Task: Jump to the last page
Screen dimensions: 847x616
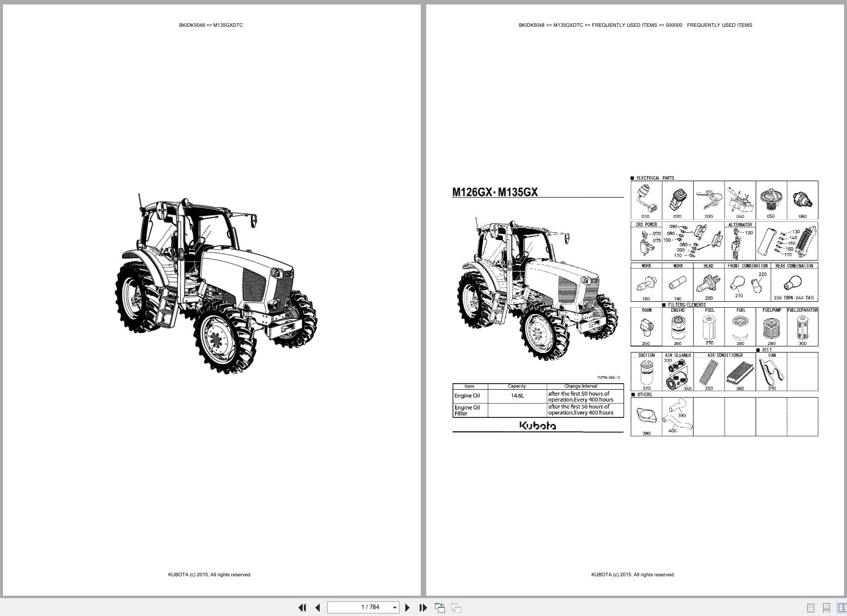Action: pos(423,608)
